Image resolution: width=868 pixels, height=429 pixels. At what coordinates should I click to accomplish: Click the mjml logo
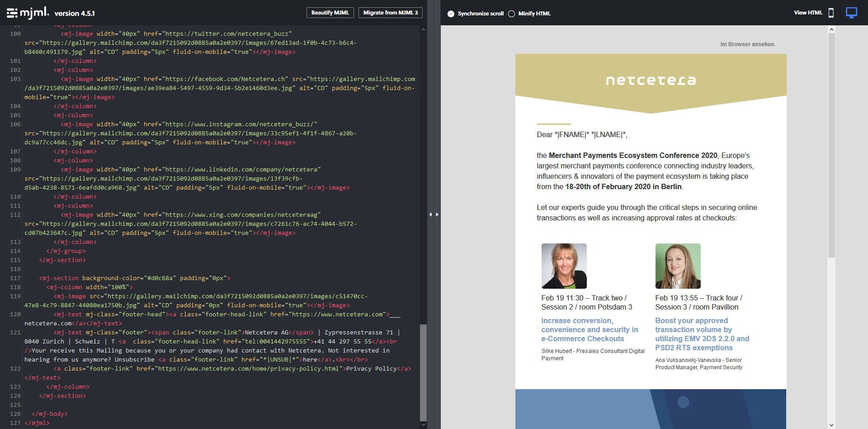point(28,13)
